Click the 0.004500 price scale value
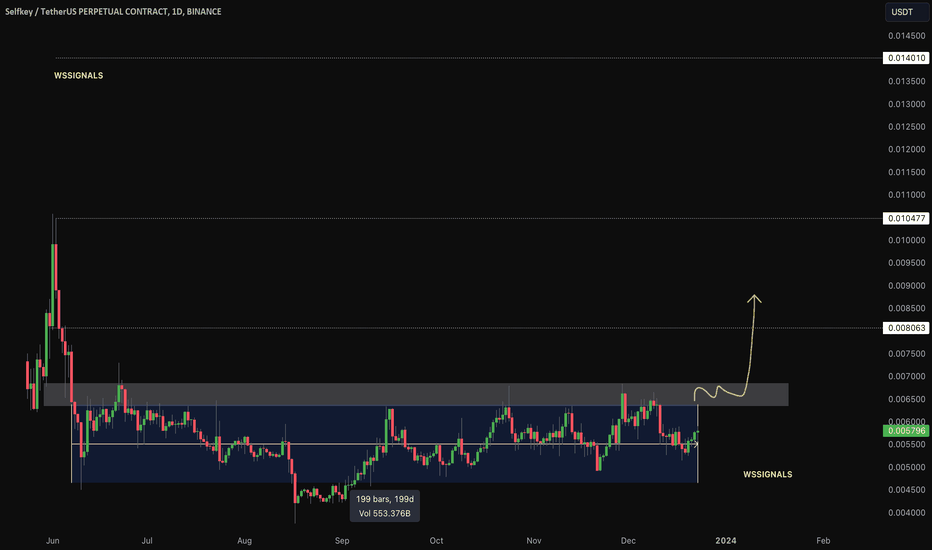This screenshot has width=932, height=550. click(x=906, y=490)
